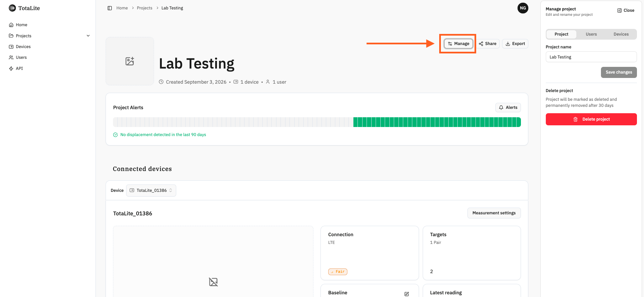This screenshot has height=297, width=644.
Task: Open Measurement settings
Action: tap(494, 213)
